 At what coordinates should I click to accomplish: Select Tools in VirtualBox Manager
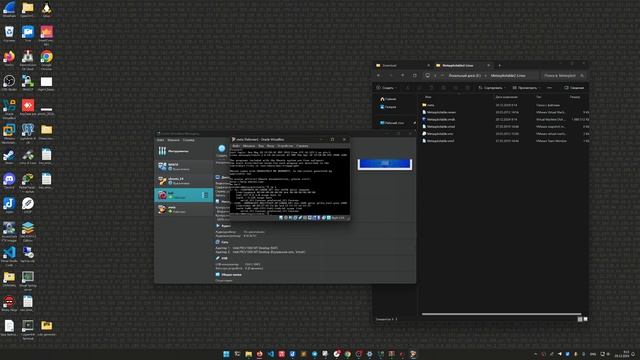click(x=183, y=151)
